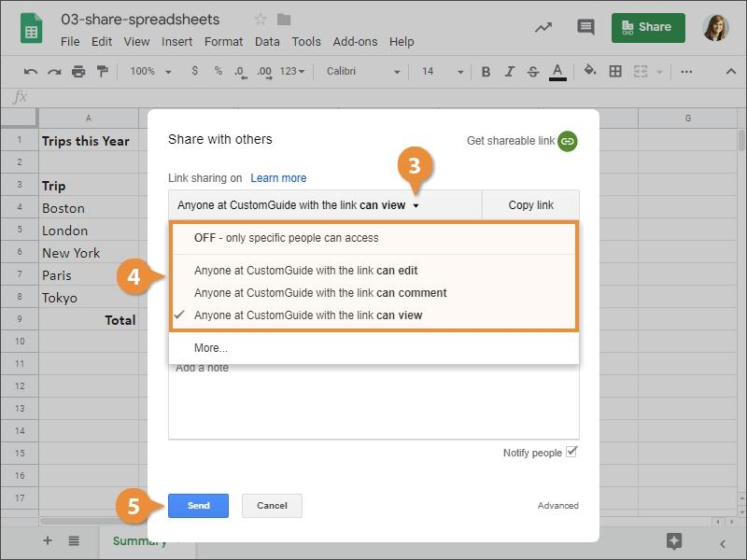Click the Get shareable link text
This screenshot has width=747, height=560.
tap(510, 141)
